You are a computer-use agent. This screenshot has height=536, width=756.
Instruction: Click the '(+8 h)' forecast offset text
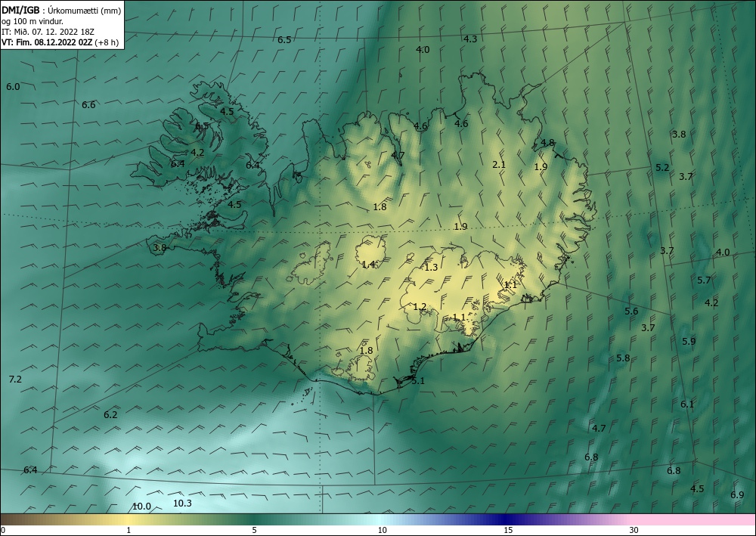click(x=107, y=42)
